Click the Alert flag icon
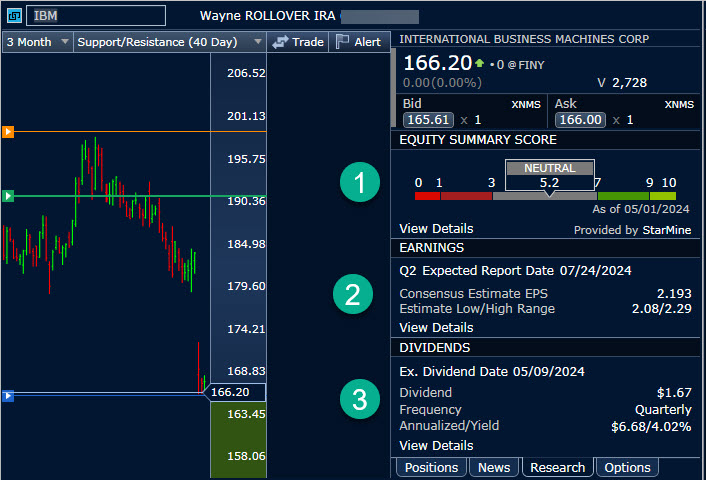This screenshot has width=706, height=480. pyautogui.click(x=341, y=42)
